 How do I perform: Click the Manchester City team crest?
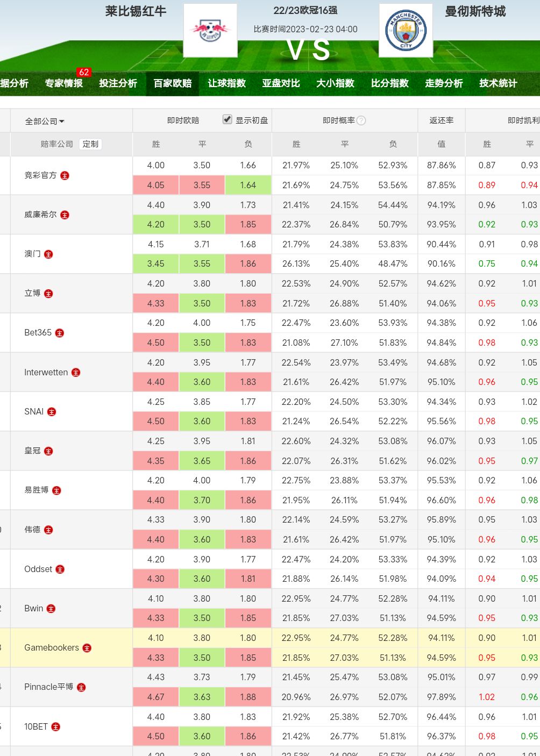(406, 31)
